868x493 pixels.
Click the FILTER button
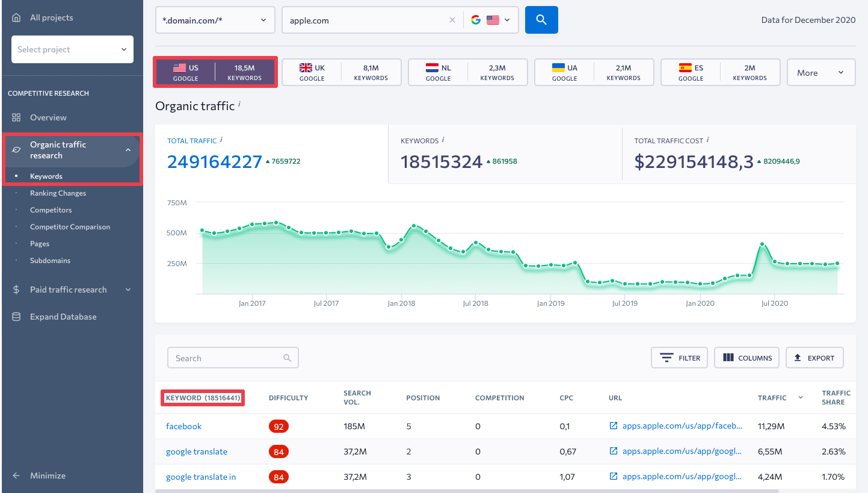pyautogui.click(x=679, y=358)
